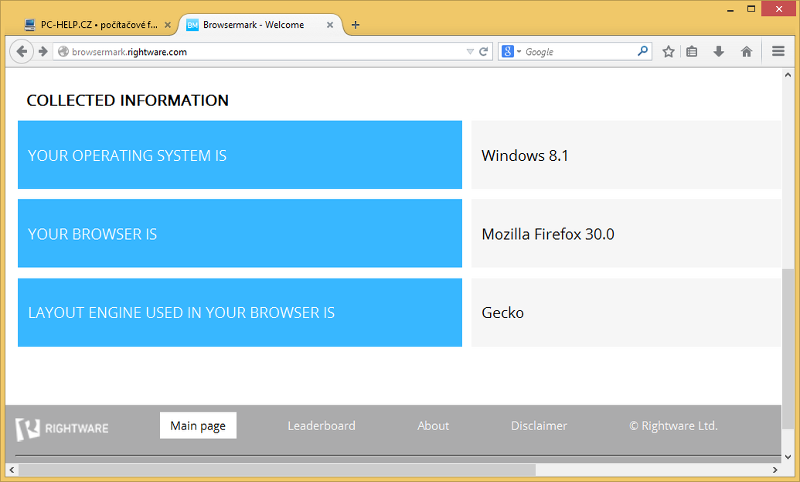
Task: Click the browser Back arrow button
Action: tap(23, 51)
